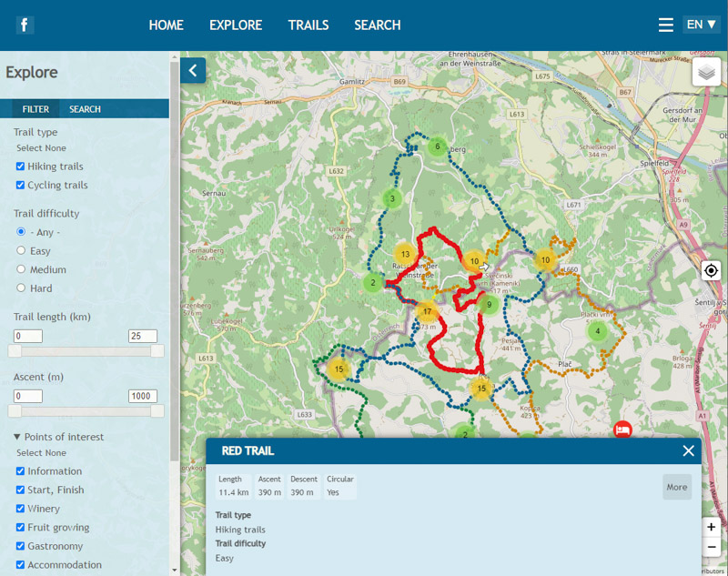The image size is (728, 576).
Task: Close the Red Trail info panel
Action: [x=688, y=450]
